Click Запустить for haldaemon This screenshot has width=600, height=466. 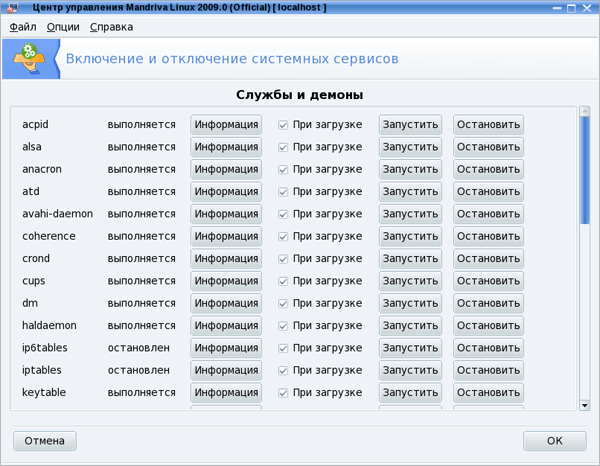(x=410, y=326)
